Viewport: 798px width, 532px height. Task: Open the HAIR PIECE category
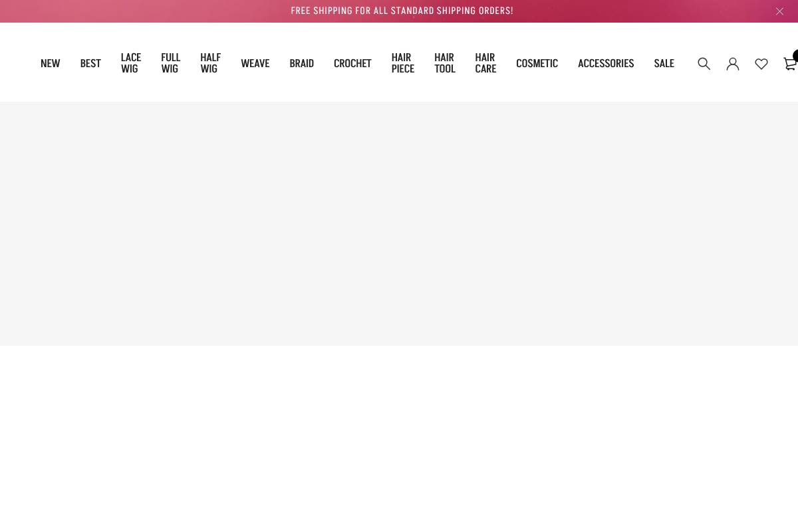tap(402, 63)
